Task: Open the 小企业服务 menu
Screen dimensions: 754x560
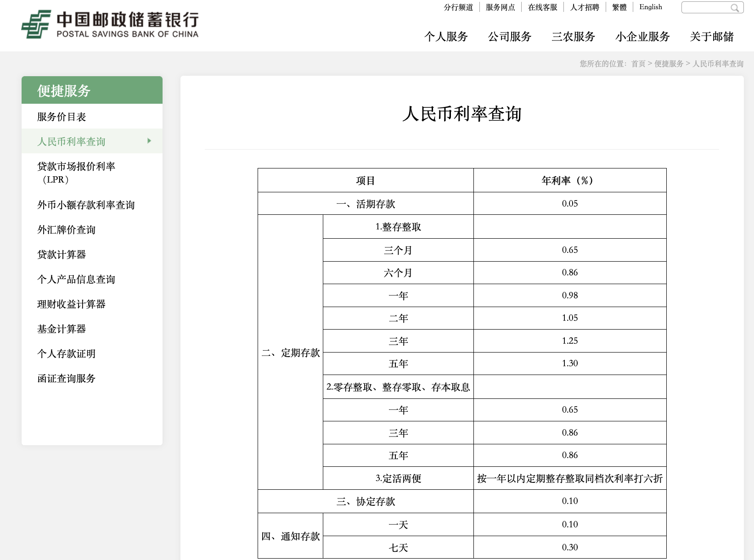Action: click(642, 37)
